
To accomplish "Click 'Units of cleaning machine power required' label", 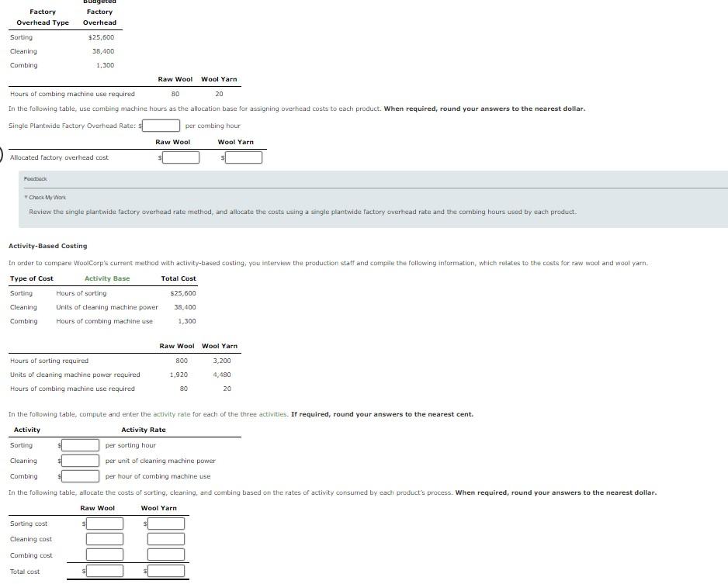I will [75, 375].
